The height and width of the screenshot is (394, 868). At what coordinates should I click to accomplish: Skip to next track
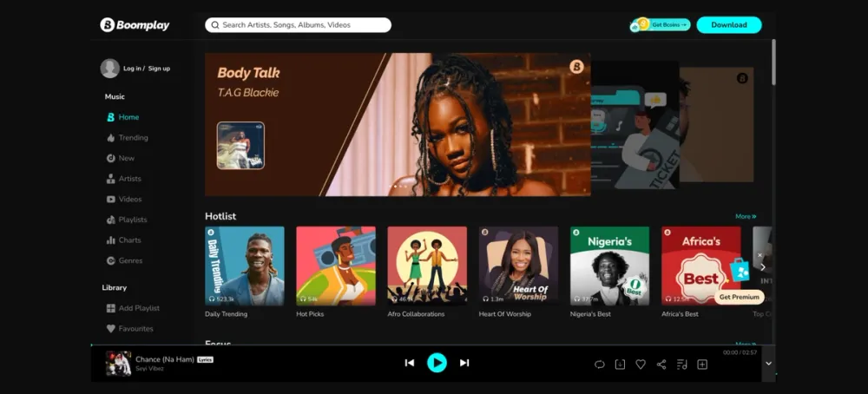click(464, 363)
